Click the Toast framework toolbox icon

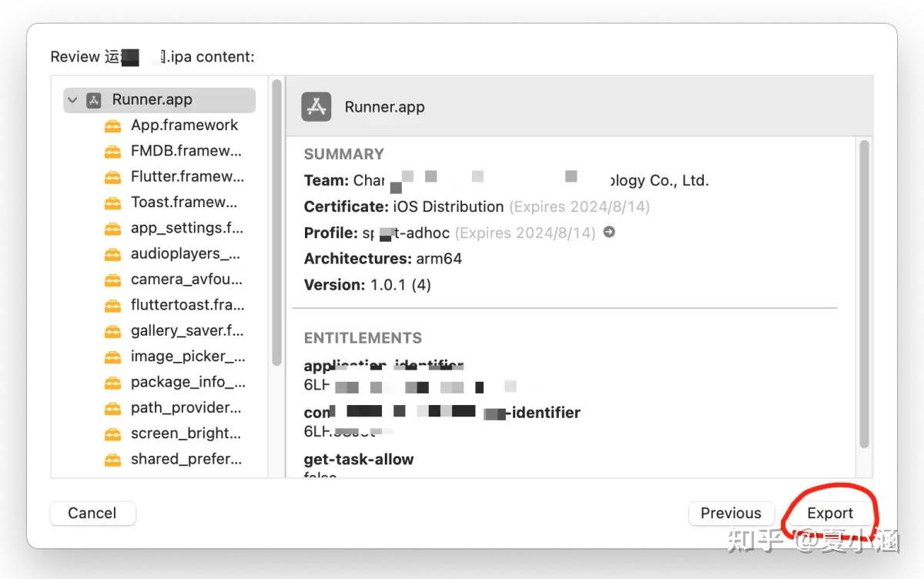tap(113, 202)
